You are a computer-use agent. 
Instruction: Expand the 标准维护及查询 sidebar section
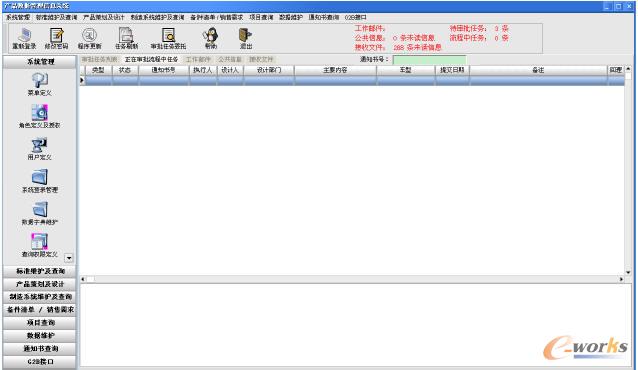(39, 271)
